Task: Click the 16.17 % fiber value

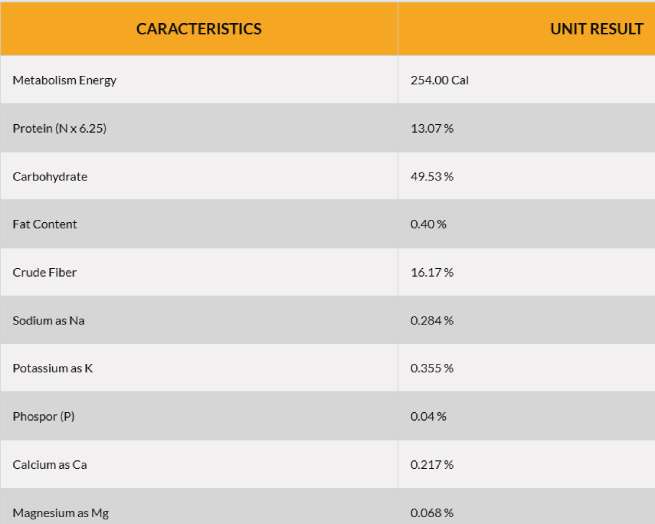Action: point(432,272)
